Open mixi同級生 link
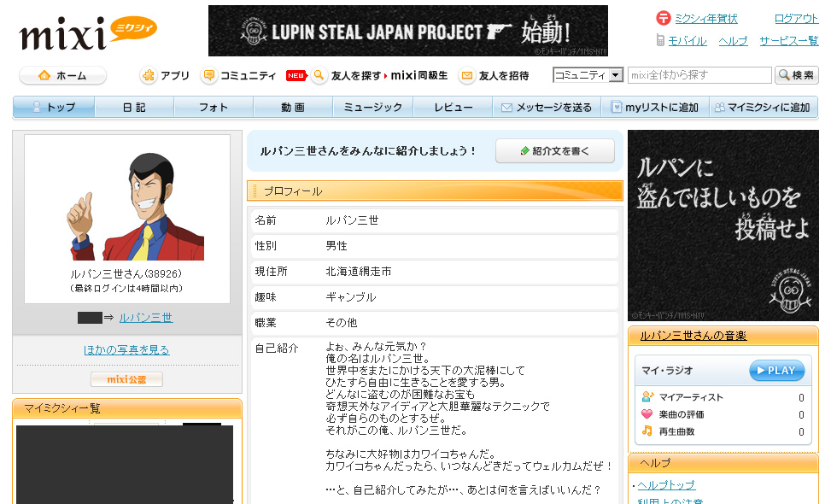The height and width of the screenshot is (504, 831). [x=419, y=76]
